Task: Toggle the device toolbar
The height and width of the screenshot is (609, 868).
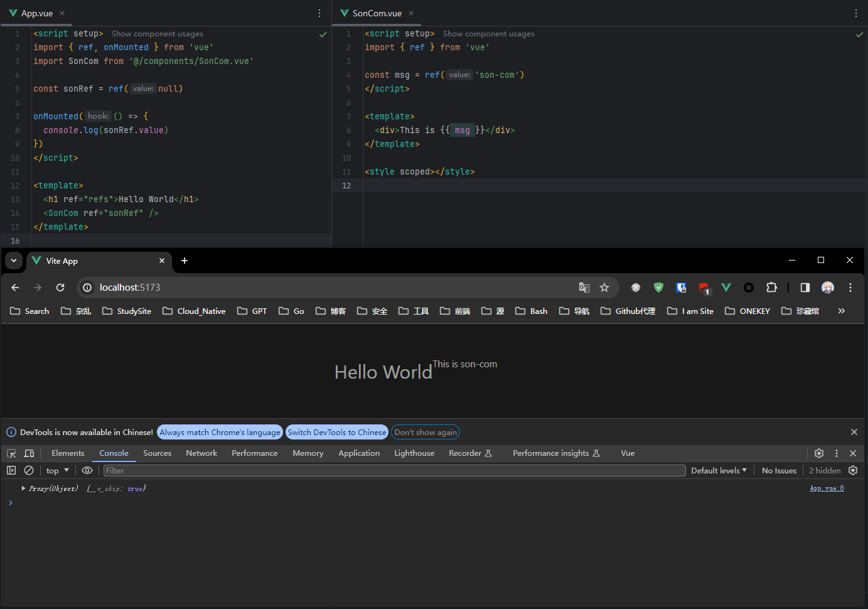Action: click(29, 453)
